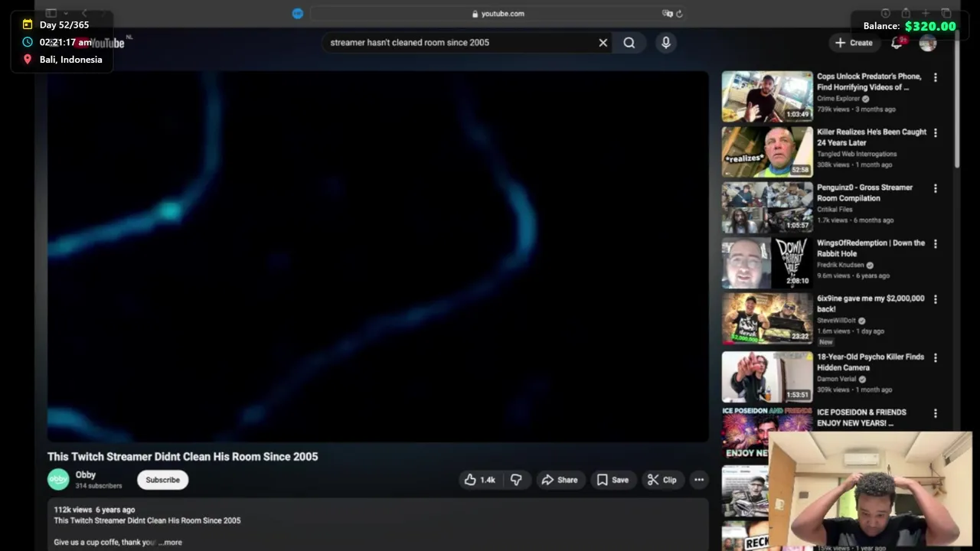Clear the search box with the X icon
The height and width of the screenshot is (551, 980).
tap(603, 43)
